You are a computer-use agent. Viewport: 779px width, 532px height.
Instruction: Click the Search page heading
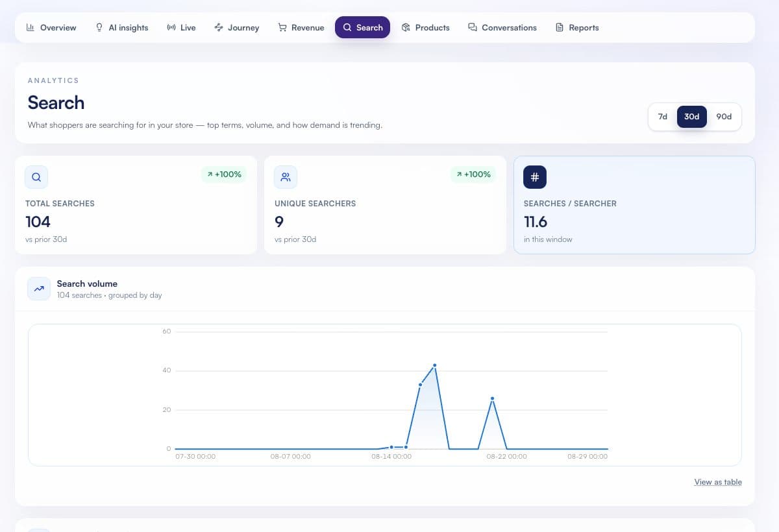point(56,103)
